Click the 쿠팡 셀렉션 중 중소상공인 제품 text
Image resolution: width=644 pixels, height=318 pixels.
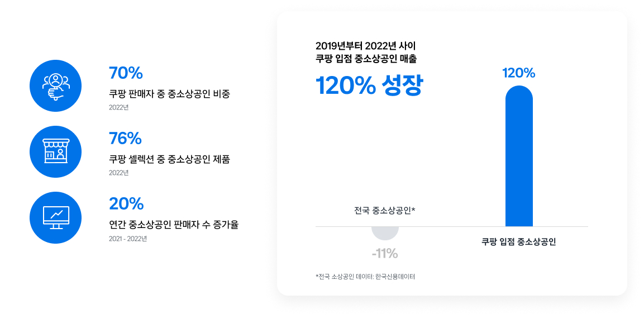point(169,159)
